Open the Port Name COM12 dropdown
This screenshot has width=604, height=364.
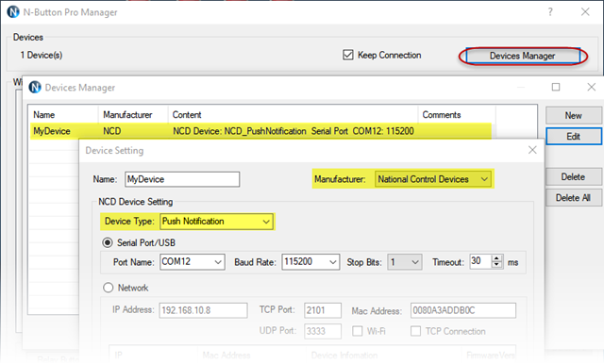(193, 262)
